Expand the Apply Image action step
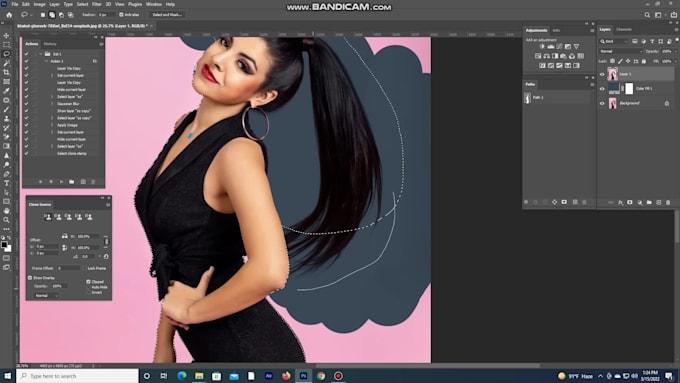Image resolution: width=680 pixels, height=383 pixels. coord(52,125)
